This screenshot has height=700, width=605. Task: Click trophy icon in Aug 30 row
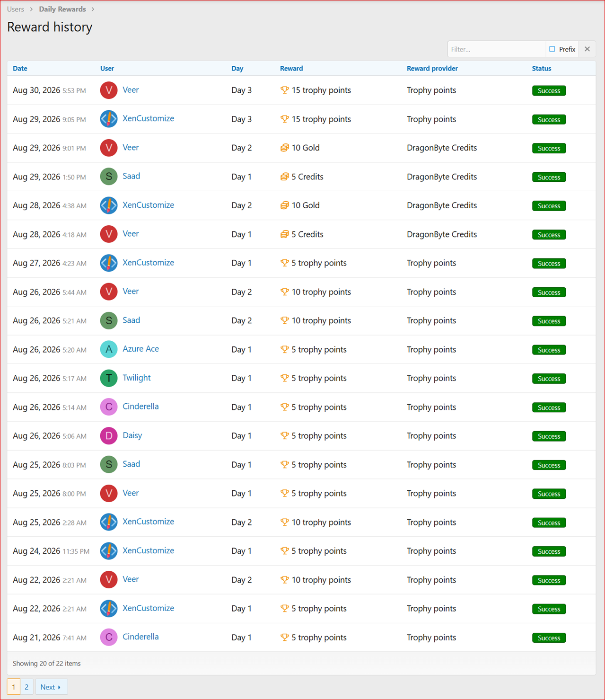(284, 90)
